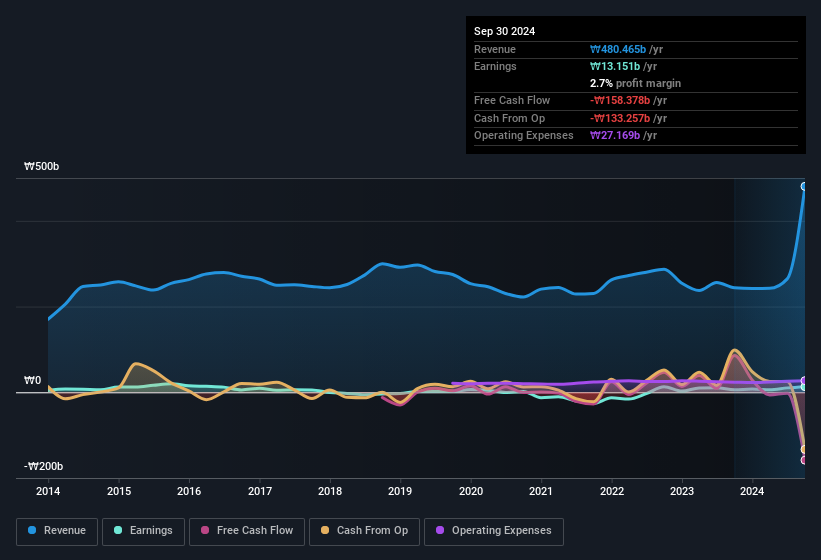Image resolution: width=821 pixels, height=560 pixels.
Task: Click the Free Cash Flow tooltip label
Action: pos(512,100)
